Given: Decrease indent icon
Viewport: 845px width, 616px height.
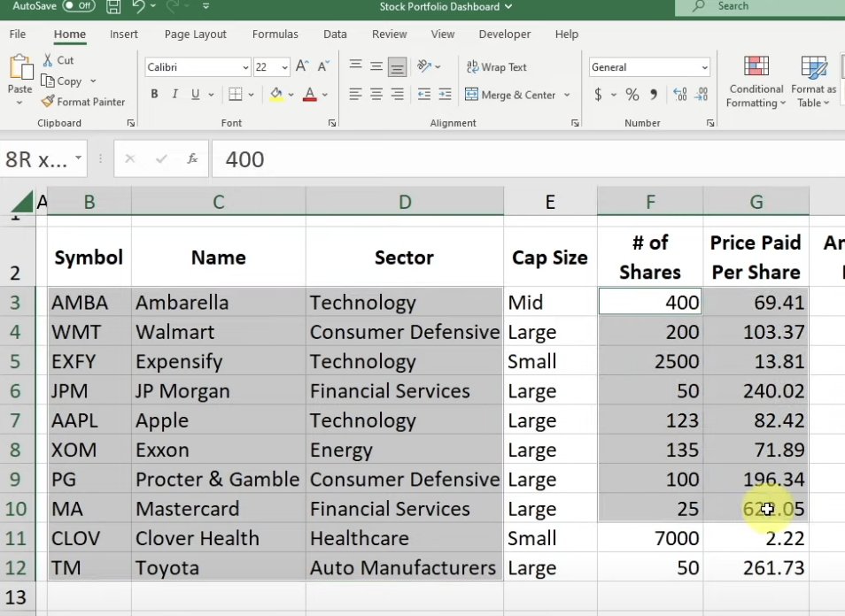Looking at the screenshot, I should pyautogui.click(x=424, y=94).
